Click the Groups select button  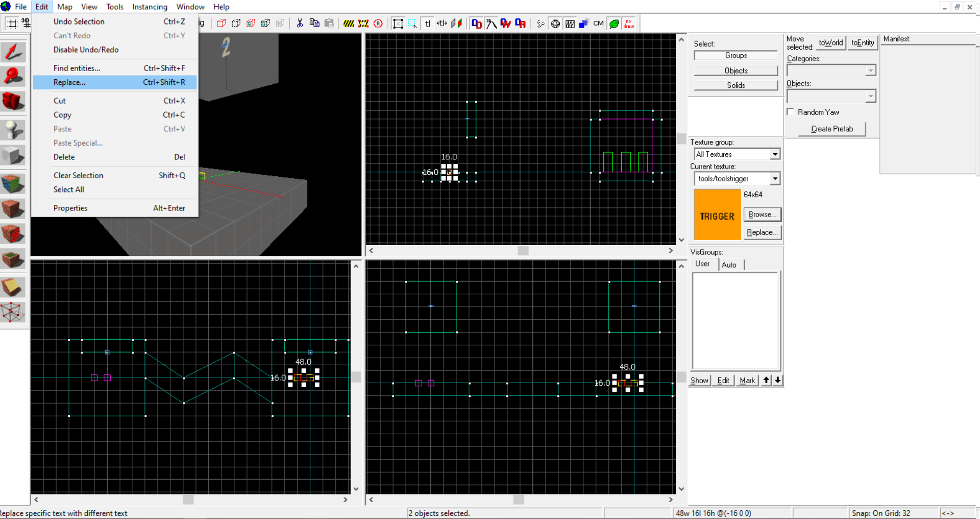736,55
